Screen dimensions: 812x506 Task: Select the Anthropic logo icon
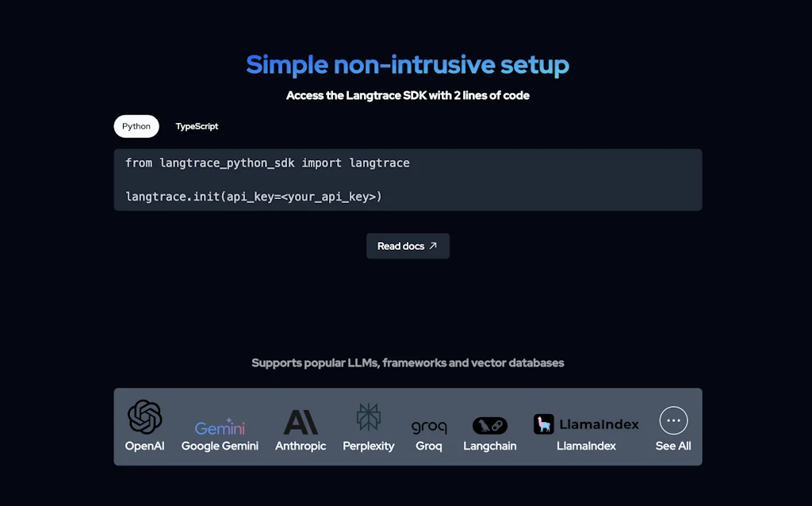301,418
